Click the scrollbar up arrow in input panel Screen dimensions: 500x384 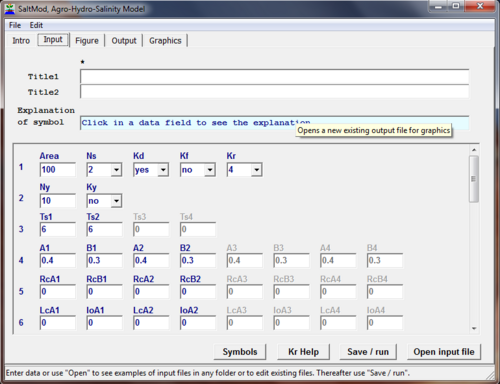474,150
